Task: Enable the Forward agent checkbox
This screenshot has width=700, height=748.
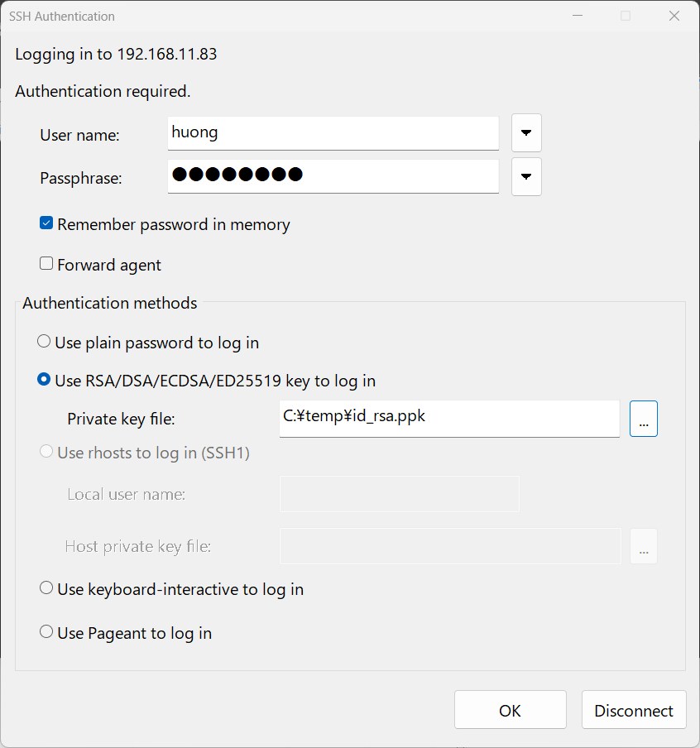Action: (x=46, y=263)
